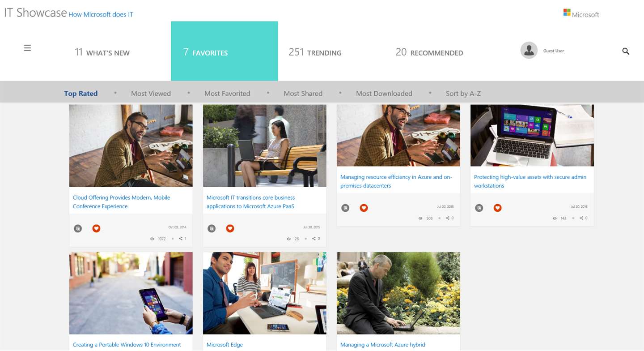Click the Microsoft logo
Image resolution: width=644 pixels, height=351 pixels.
pos(581,13)
